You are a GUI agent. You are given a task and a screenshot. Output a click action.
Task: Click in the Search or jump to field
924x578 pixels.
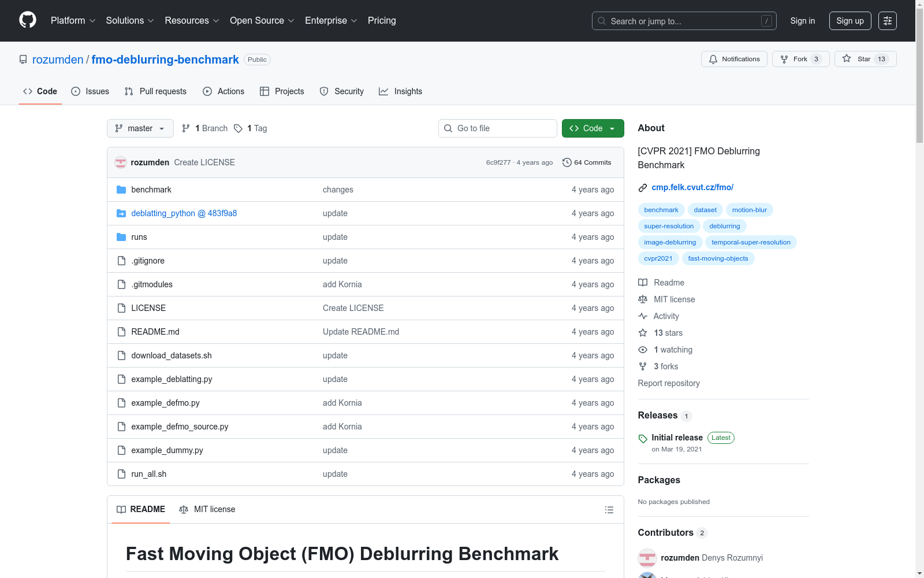pyautogui.click(x=684, y=21)
